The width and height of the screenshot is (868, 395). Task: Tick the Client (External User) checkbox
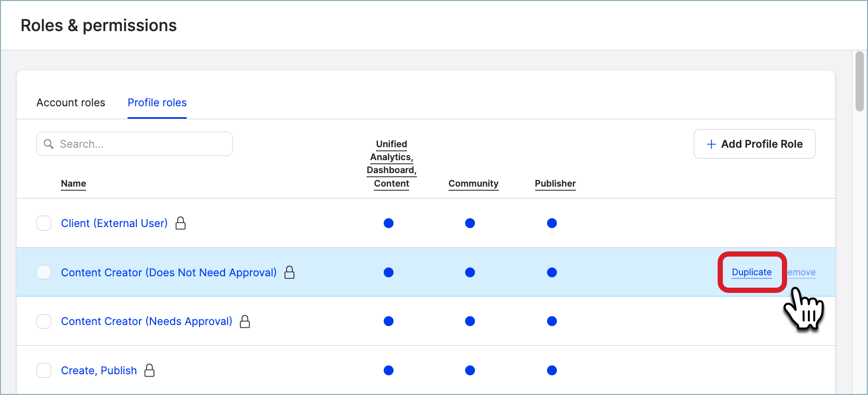click(x=44, y=223)
